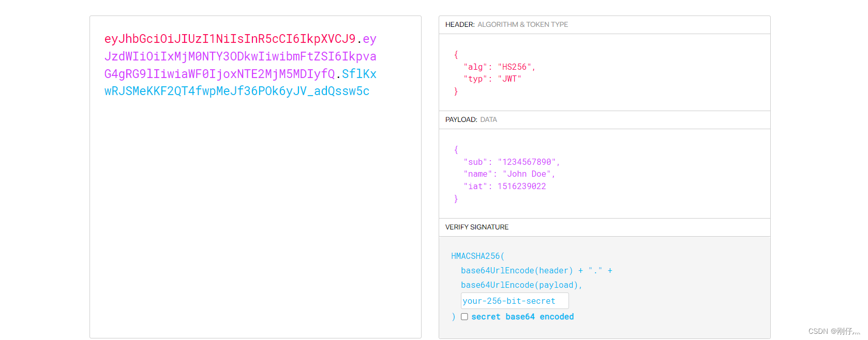The image size is (868, 340).
Task: Click the "iat": 1516239022 line
Action: [504, 186]
